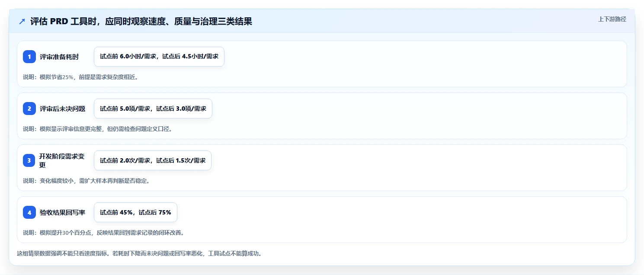This screenshot has height=275, width=644.
Task: Click the number 3 badge for 开发阶段需求变更
Action: point(29,160)
